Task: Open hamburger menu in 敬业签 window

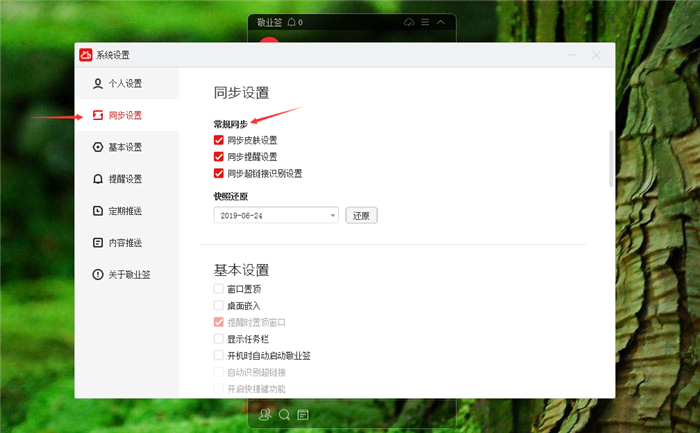Action: 425,22
